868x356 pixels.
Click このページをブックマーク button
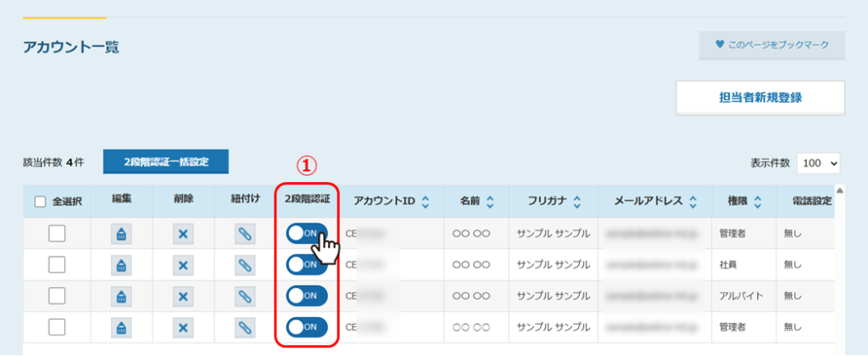(x=771, y=45)
